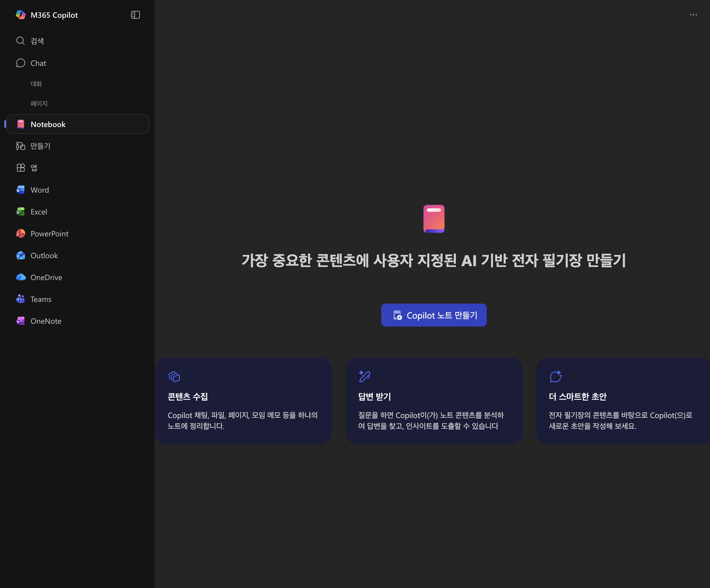The image size is (710, 588).
Task: Click the M365 Copilot logo
Action: 20,15
